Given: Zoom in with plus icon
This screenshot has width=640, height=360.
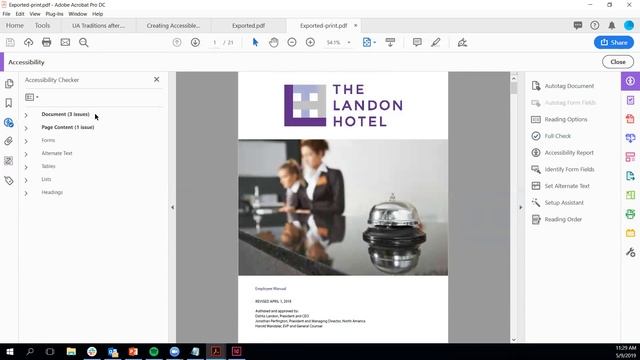Looking at the screenshot, I should tap(310, 42).
